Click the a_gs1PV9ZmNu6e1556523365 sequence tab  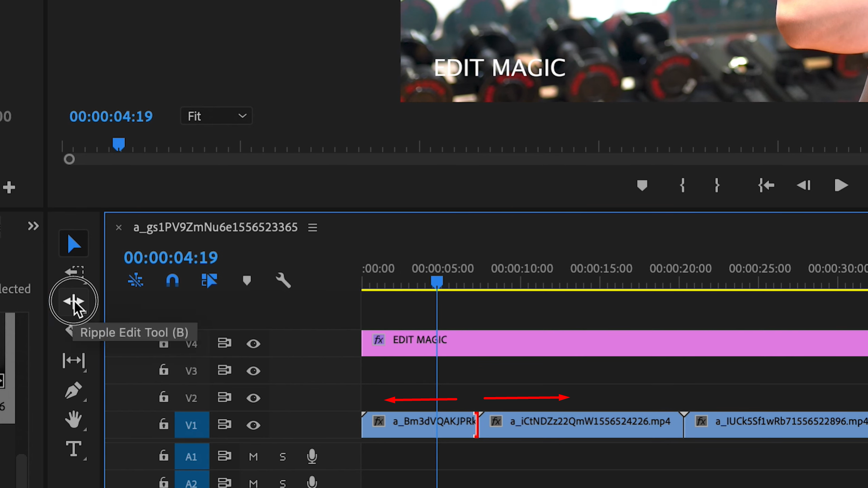point(215,227)
